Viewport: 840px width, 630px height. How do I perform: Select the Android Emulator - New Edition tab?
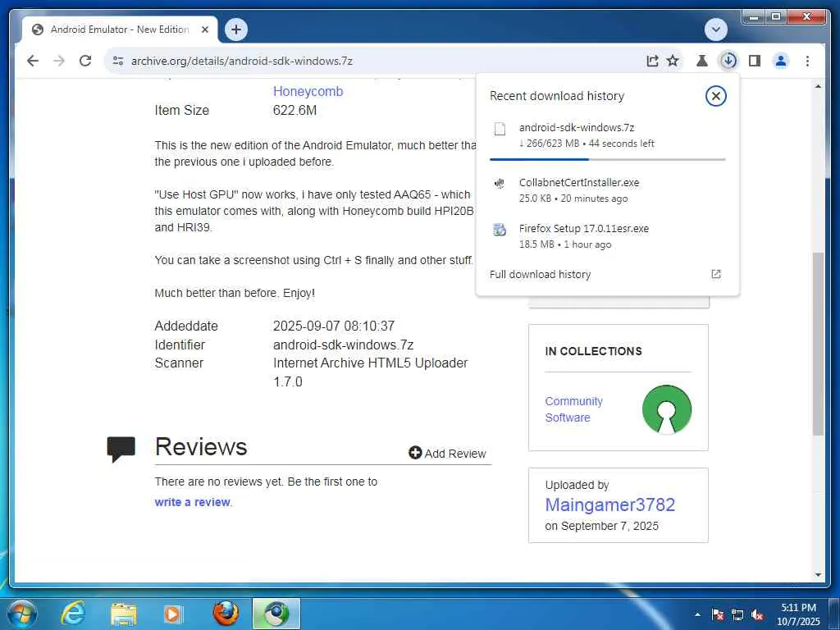tap(120, 30)
